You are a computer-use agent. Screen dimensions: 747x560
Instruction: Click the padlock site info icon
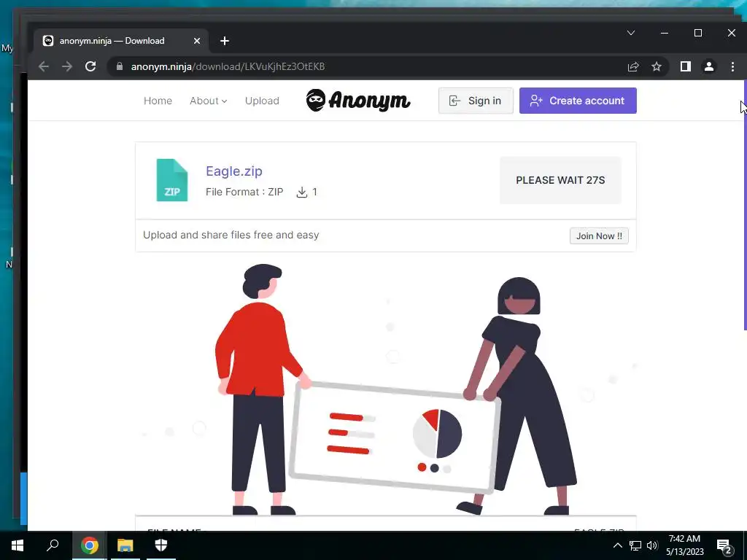[x=120, y=66]
